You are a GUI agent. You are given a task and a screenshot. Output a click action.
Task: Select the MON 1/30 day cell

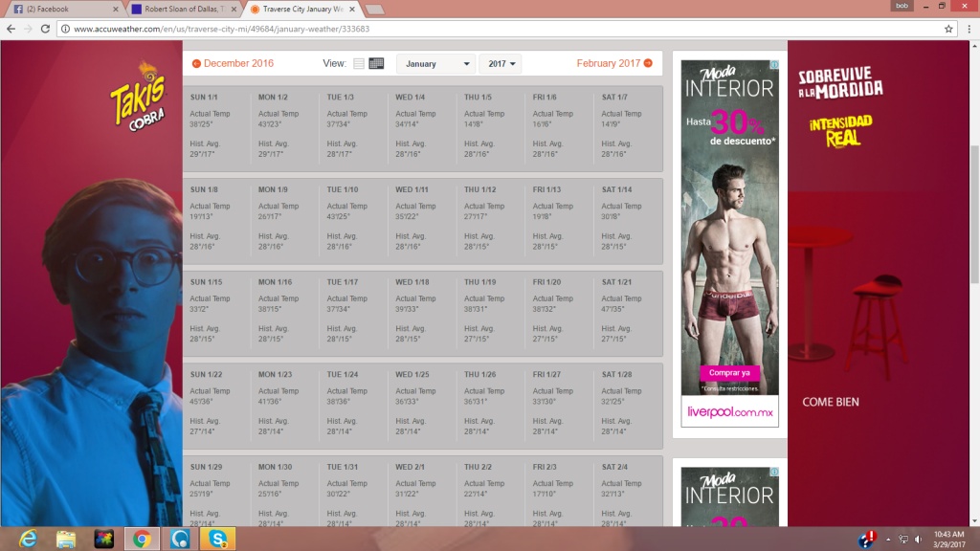[x=285, y=492]
